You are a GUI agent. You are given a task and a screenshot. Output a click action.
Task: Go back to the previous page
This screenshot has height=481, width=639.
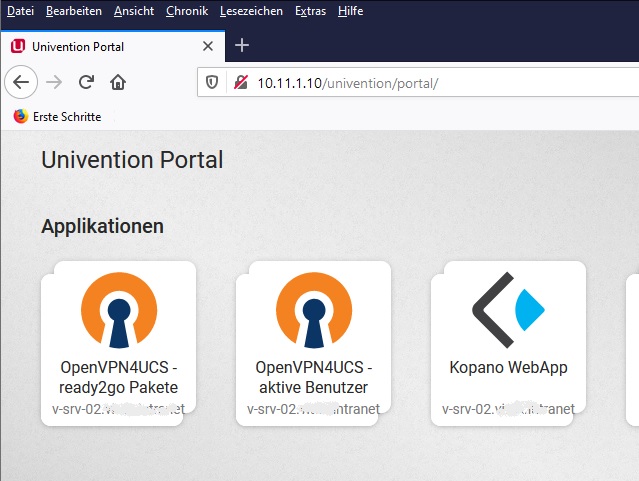coord(21,82)
